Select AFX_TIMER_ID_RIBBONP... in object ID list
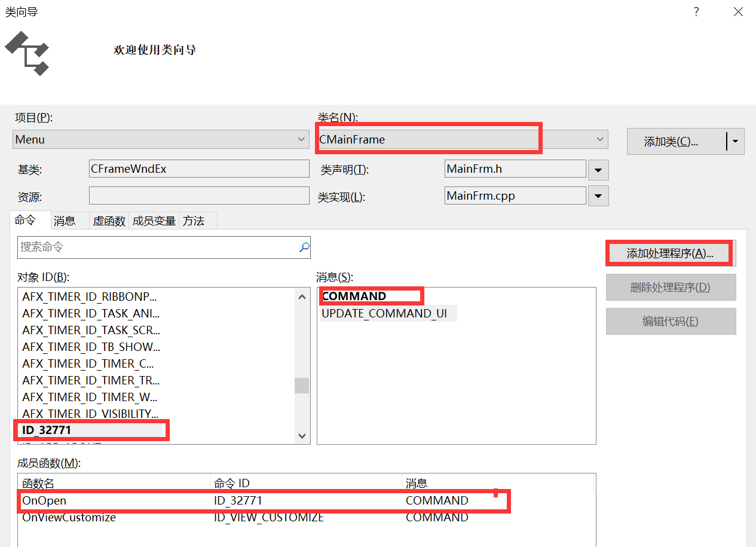Viewport: 756px width, 547px height. click(90, 297)
